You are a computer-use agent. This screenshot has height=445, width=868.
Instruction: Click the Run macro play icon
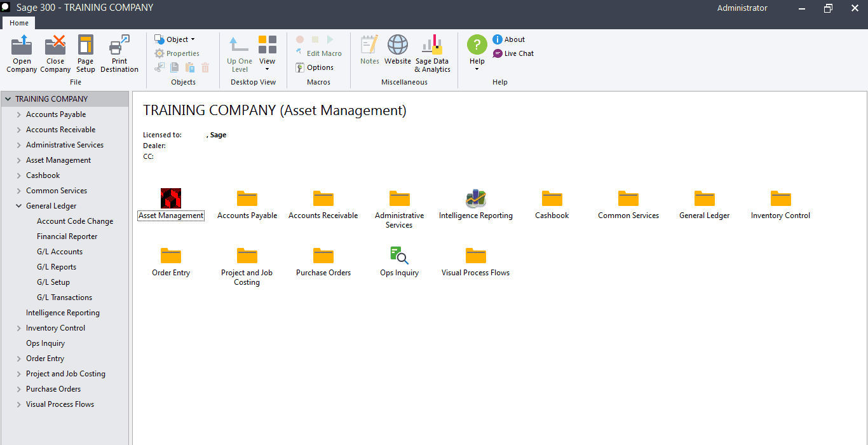point(330,39)
